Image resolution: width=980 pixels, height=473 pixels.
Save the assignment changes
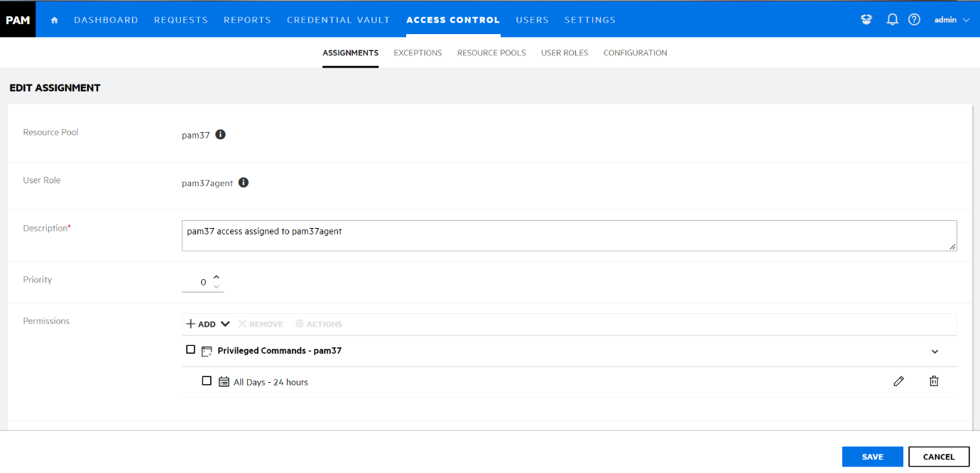click(872, 457)
